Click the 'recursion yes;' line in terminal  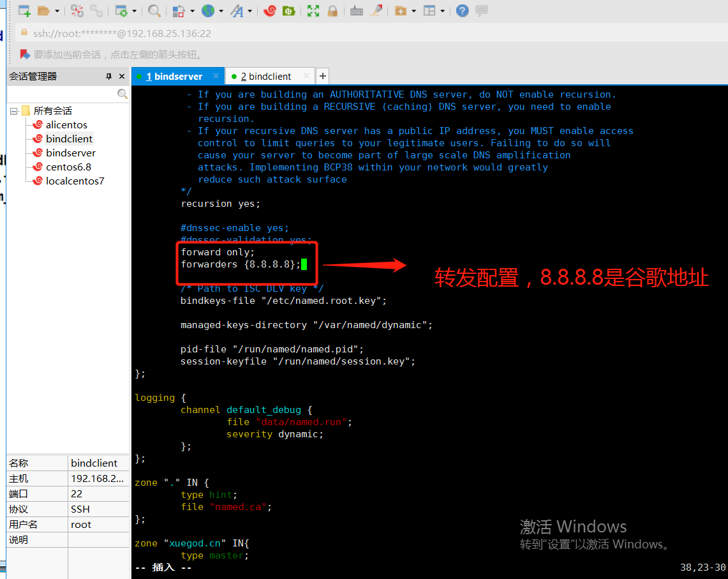[x=220, y=204]
